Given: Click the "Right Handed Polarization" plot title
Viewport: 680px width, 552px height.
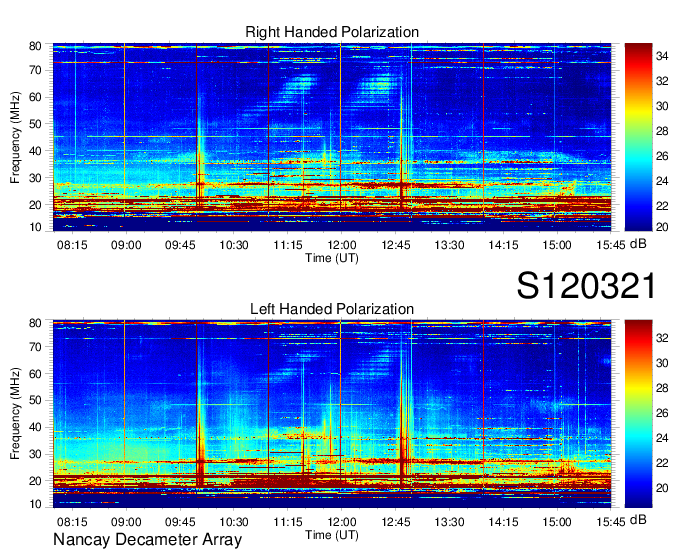Looking at the screenshot, I should (x=332, y=32).
